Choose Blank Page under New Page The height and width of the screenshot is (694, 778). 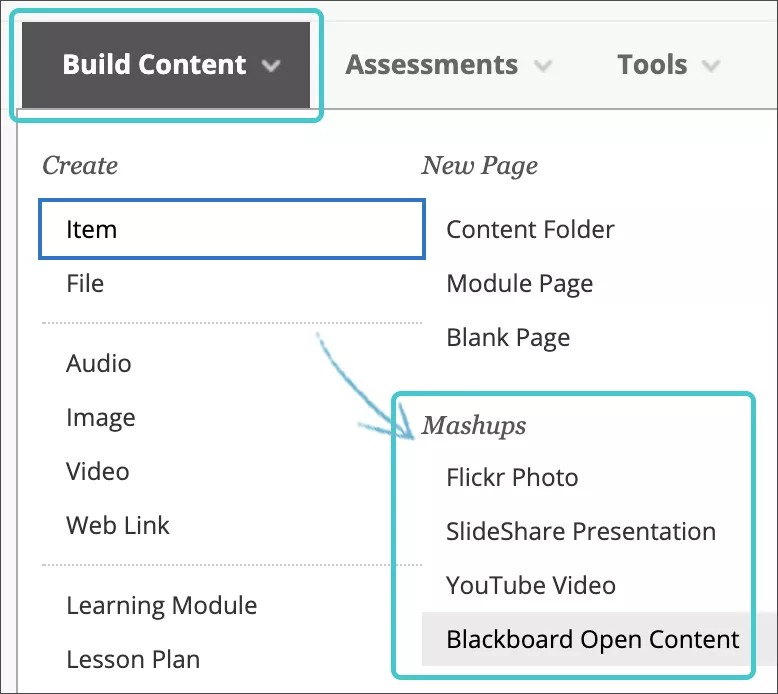pyautogui.click(x=508, y=338)
